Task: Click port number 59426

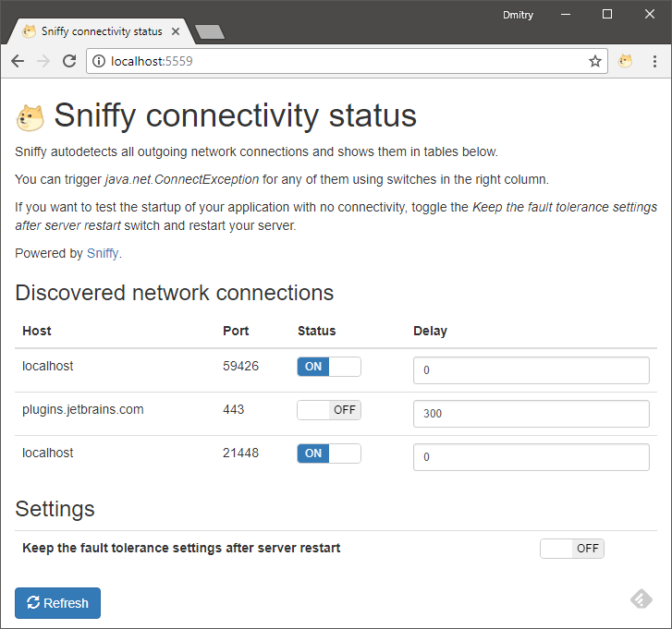Action: point(240,366)
